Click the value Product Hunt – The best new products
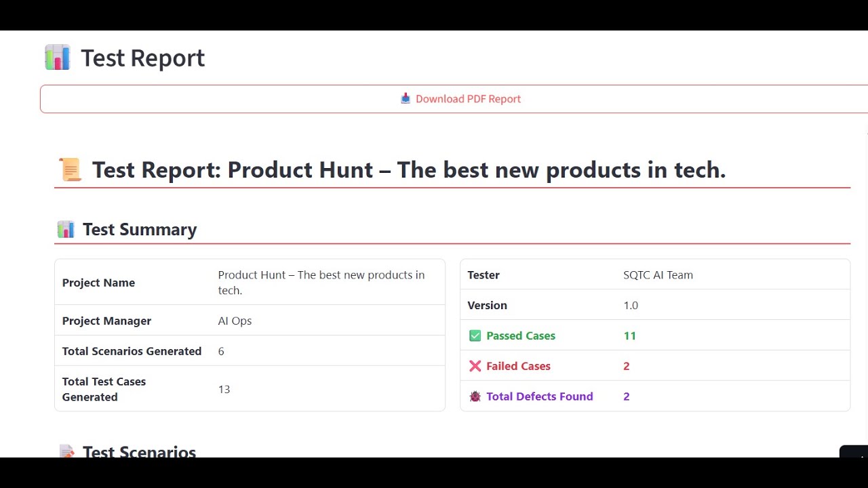 pos(321,283)
